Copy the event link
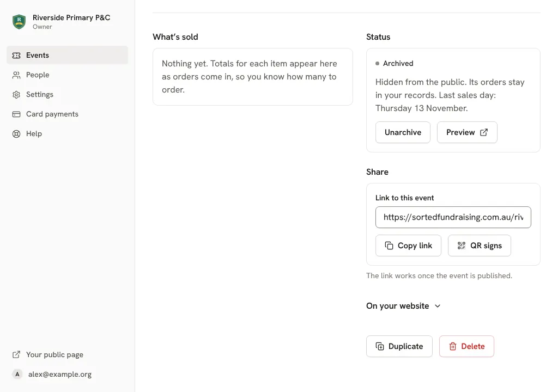Screen dimensions: 558x392 [x=408, y=246]
